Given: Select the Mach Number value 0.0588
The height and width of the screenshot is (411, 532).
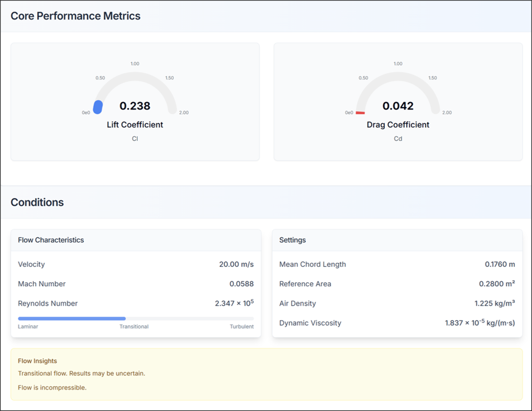Looking at the screenshot, I should [x=241, y=284].
